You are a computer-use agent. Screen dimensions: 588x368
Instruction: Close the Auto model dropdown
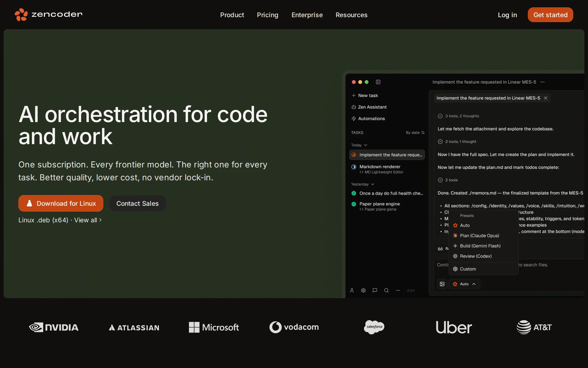(464, 284)
